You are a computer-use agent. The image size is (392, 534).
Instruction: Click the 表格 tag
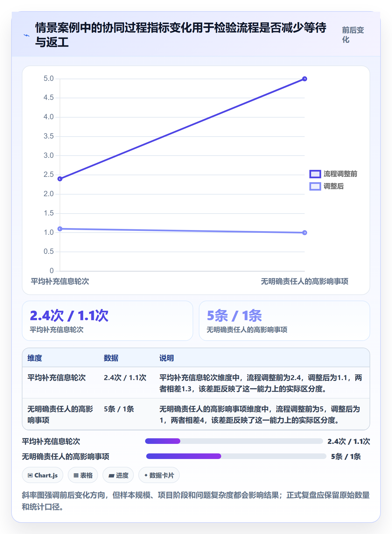[x=83, y=475]
